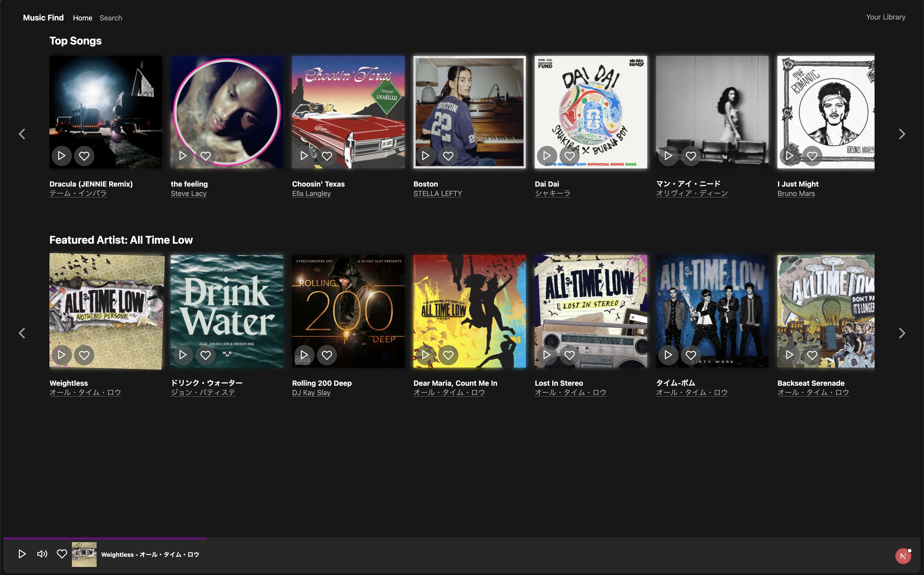The width and height of the screenshot is (924, 575).
Task: Mute volume in player bar
Action: (42, 554)
